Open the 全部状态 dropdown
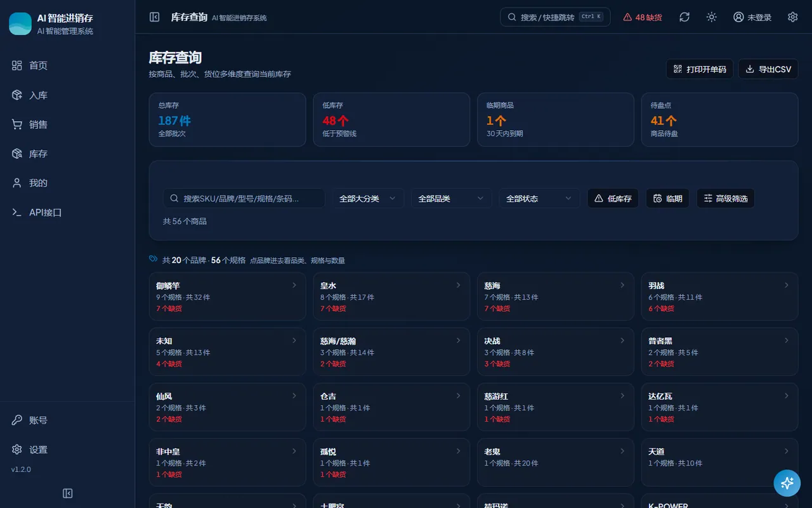This screenshot has width=812, height=508. [x=539, y=198]
